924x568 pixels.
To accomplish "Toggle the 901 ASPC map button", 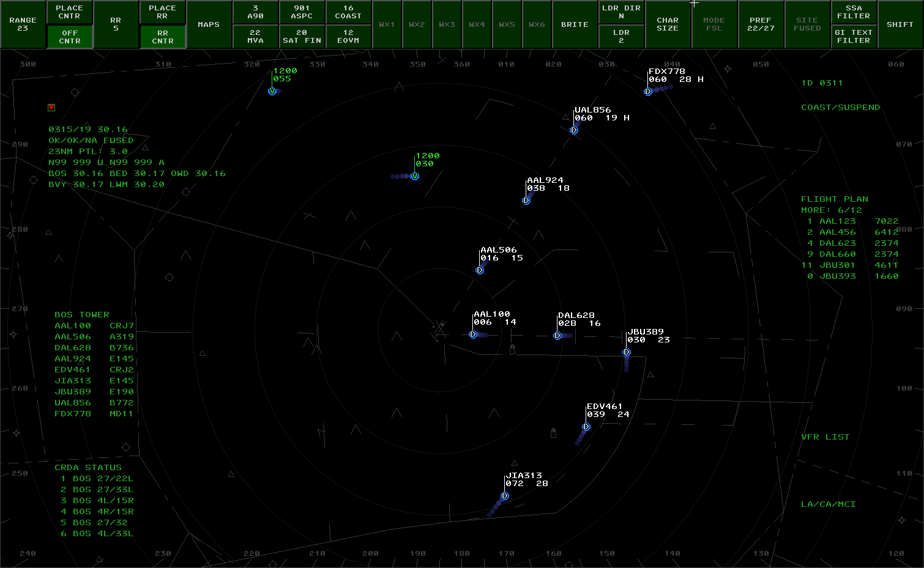I will [x=302, y=12].
